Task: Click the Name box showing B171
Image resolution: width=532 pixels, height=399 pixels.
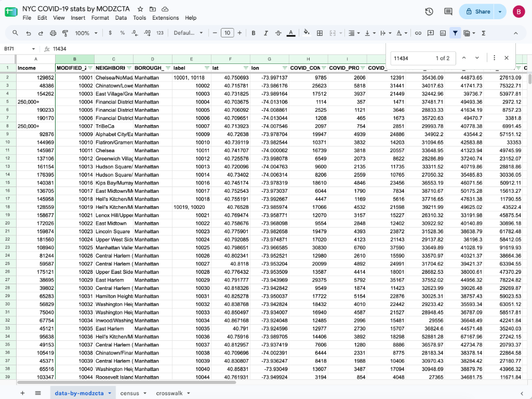Action: pyautogui.click(x=19, y=49)
